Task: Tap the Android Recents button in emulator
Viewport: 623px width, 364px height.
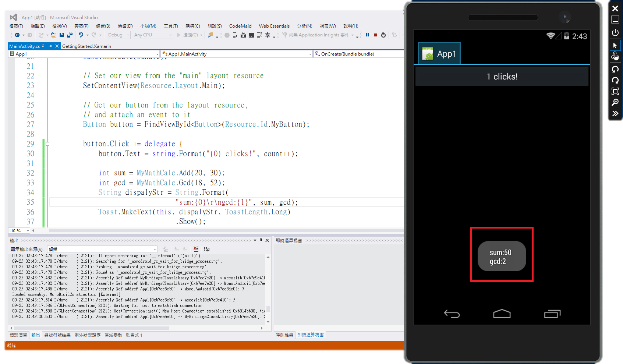Action: [552, 314]
